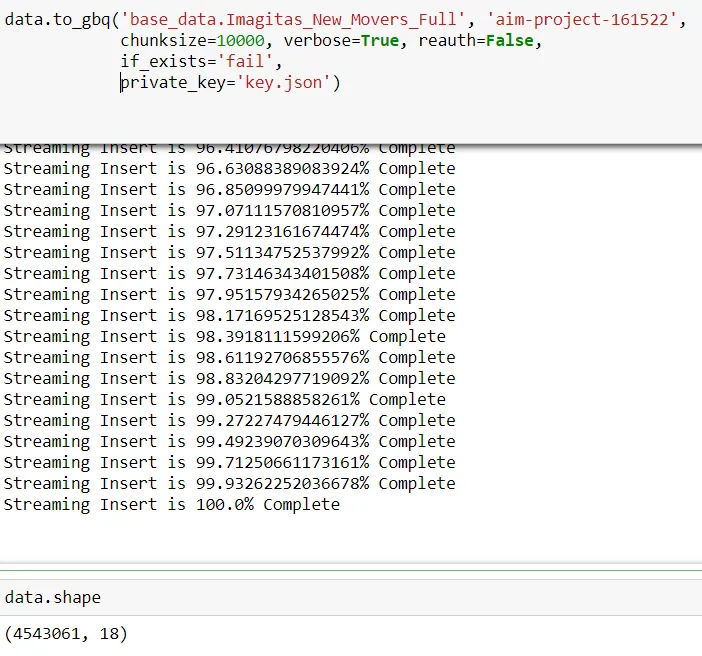Click the 99.052158885826% Complete output line
This screenshot has width=702, height=656.
[x=225, y=399]
